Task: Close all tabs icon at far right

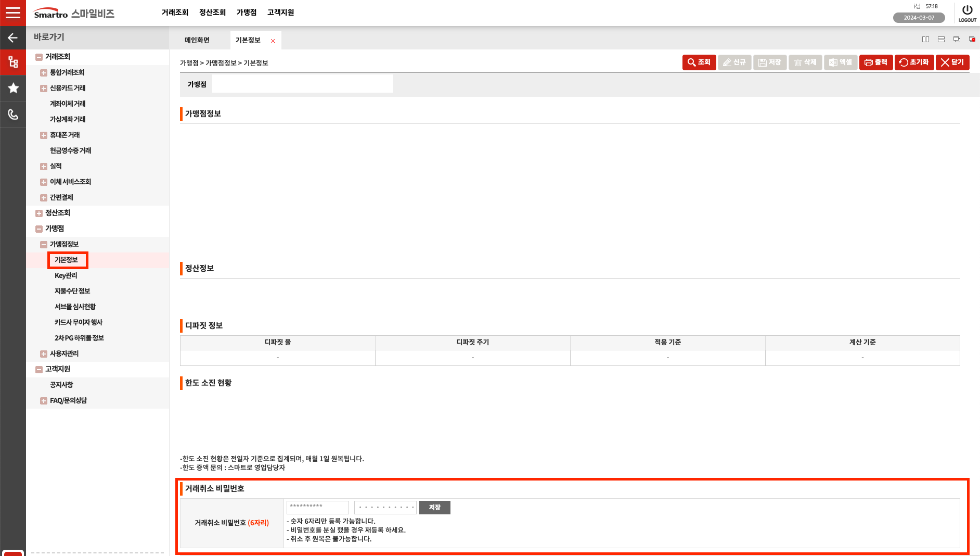Action: (x=972, y=40)
